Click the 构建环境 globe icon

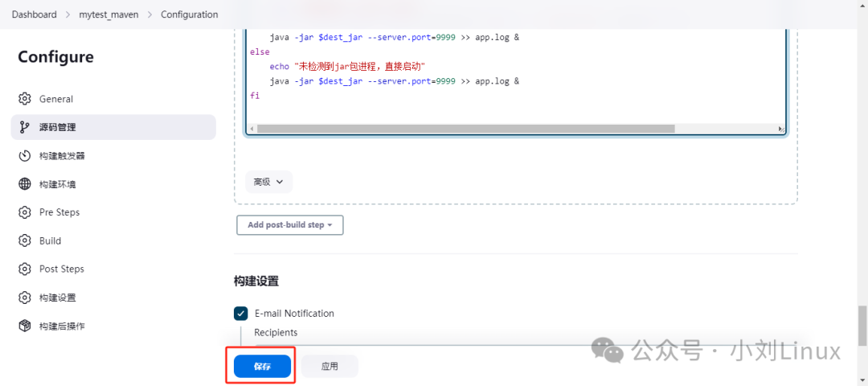pyautogui.click(x=24, y=184)
